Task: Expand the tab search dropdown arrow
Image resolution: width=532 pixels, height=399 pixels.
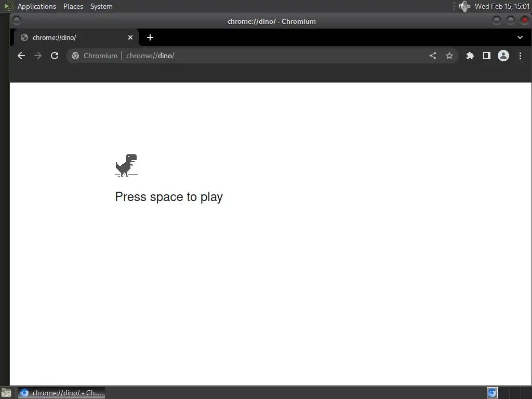Action: [520, 37]
